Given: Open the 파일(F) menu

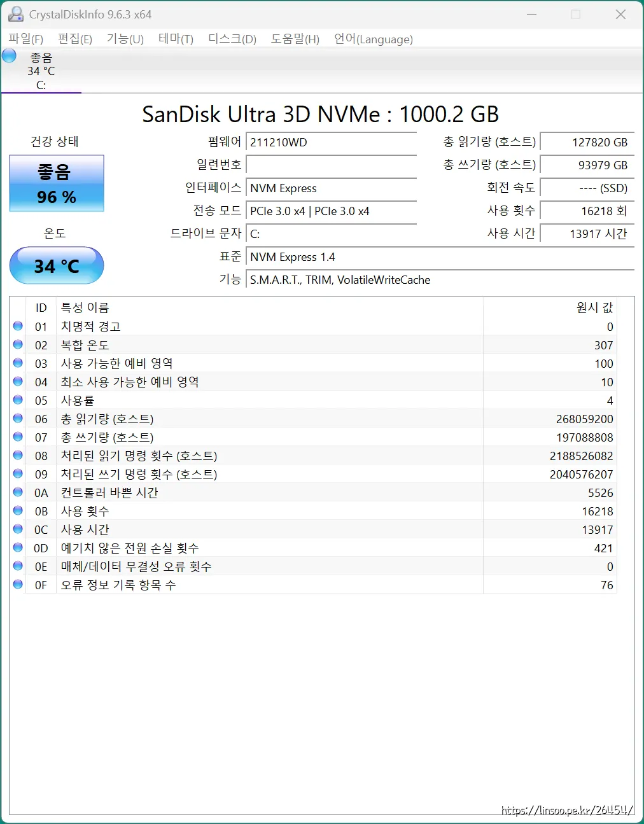Looking at the screenshot, I should point(25,39).
